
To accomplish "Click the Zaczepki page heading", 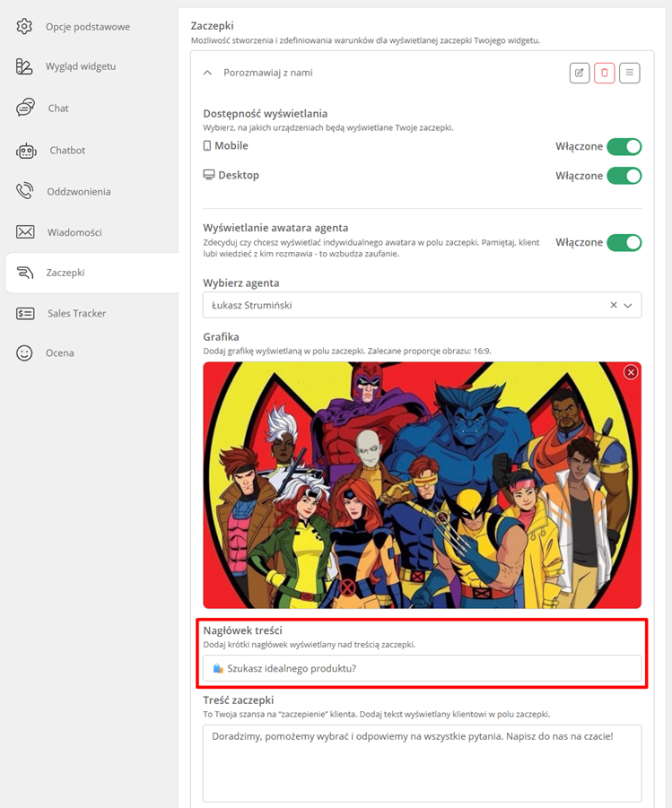I will pyautogui.click(x=212, y=26).
